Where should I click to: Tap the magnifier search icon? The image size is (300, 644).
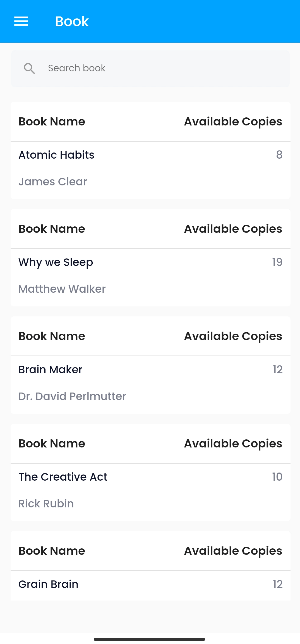29,68
